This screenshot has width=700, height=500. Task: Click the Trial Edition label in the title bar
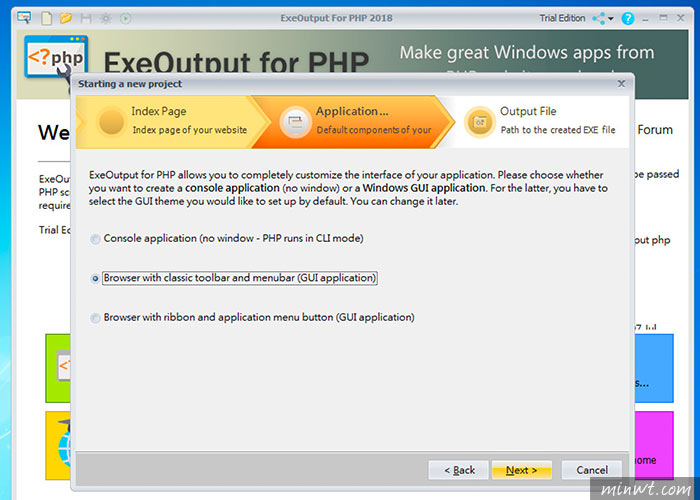coord(562,18)
